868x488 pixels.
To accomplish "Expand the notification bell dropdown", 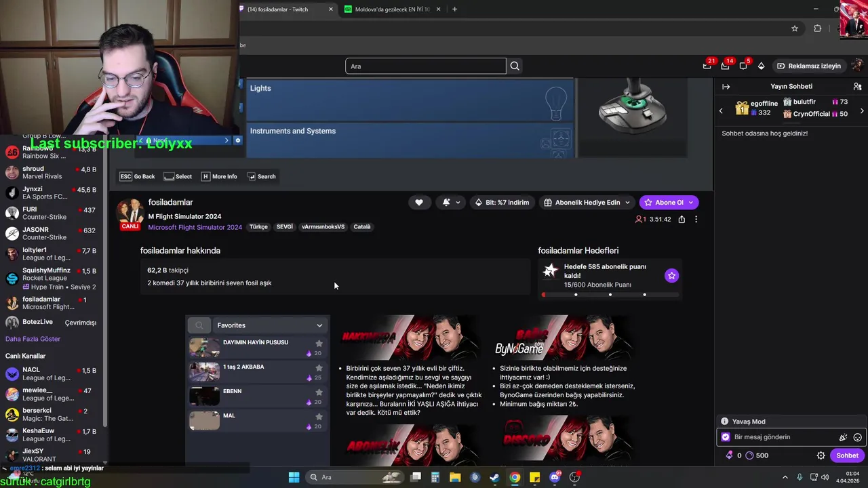I will (x=458, y=202).
